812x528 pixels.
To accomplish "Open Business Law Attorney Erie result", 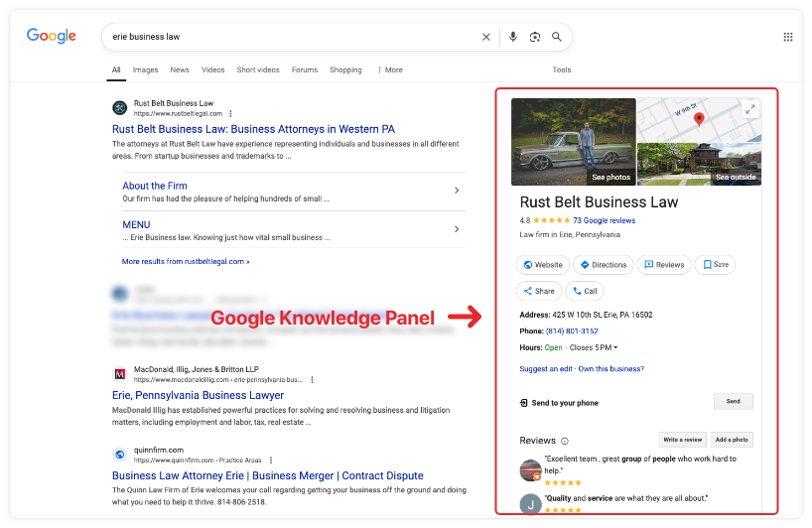I will [268, 475].
